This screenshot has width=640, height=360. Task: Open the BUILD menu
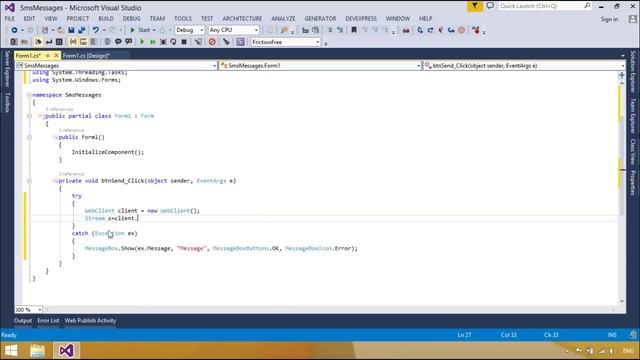[106, 19]
